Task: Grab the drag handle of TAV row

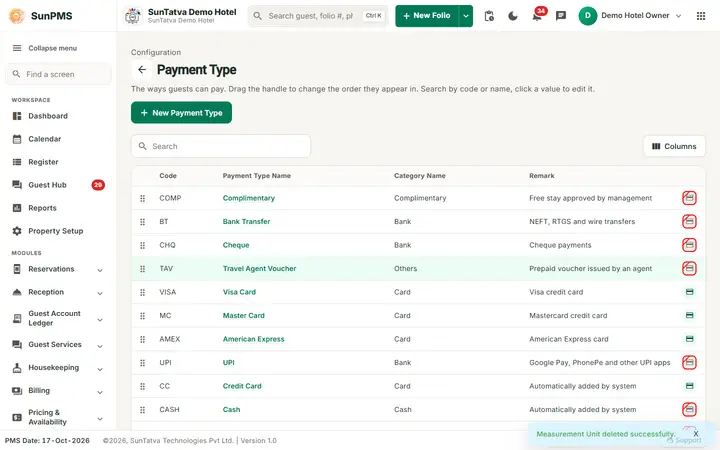Action: [142, 269]
